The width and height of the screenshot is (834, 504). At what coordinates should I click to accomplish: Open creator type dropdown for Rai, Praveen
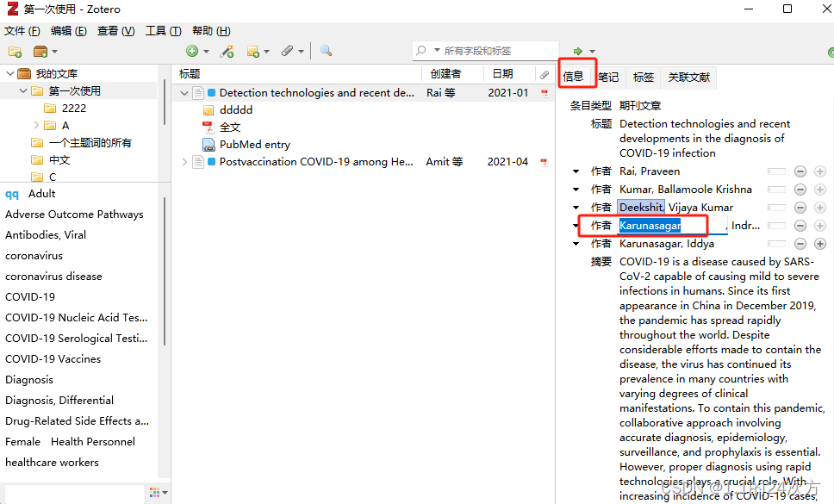click(576, 171)
